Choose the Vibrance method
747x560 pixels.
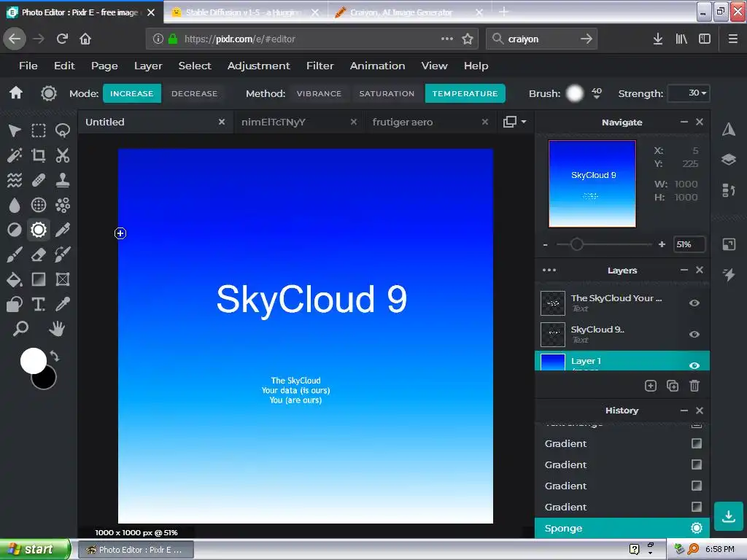point(319,93)
